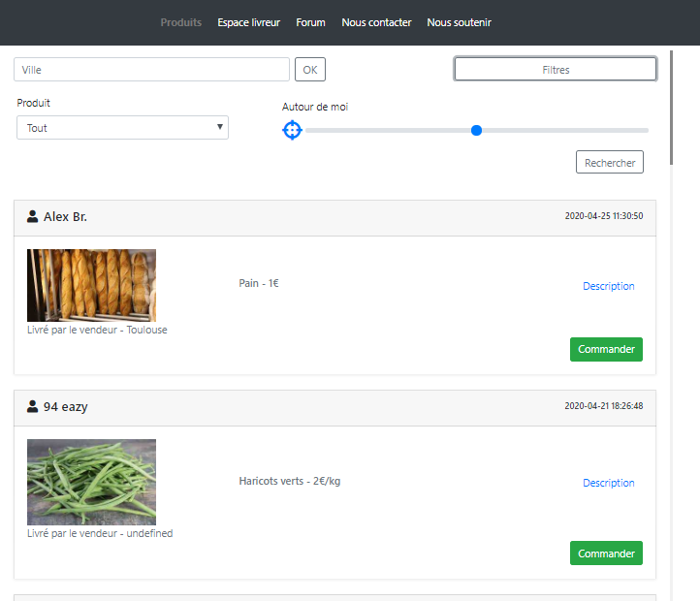
Task: Click the user icon beside 94 eazy
Action: (33, 406)
